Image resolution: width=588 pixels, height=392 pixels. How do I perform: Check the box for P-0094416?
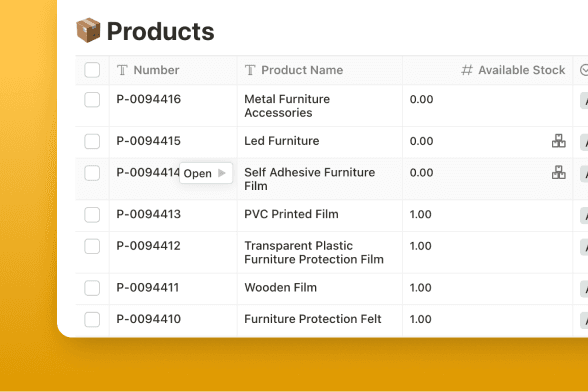coord(92,100)
